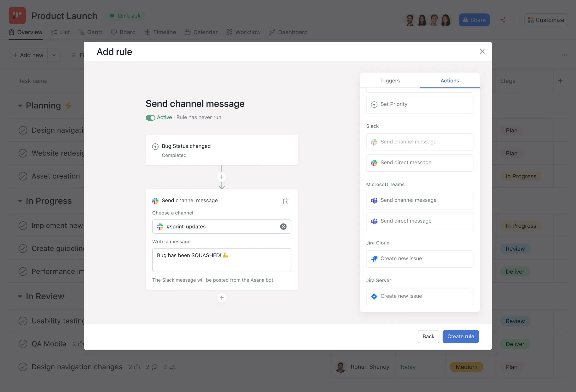
Task: Click the Product Launch project icon
Action: [x=17, y=16]
